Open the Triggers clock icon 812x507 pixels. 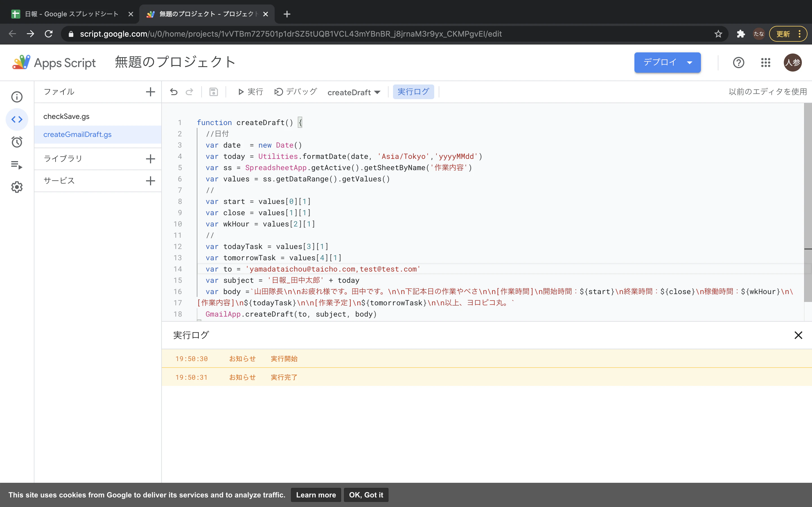[x=17, y=142]
